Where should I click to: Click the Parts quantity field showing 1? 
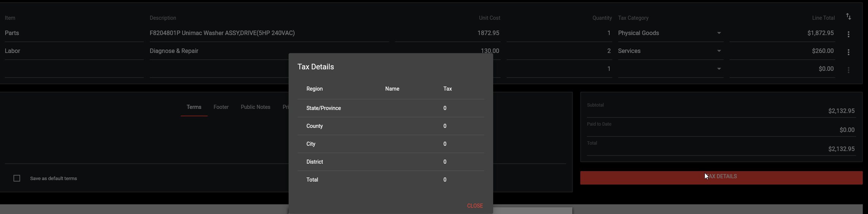(559, 33)
